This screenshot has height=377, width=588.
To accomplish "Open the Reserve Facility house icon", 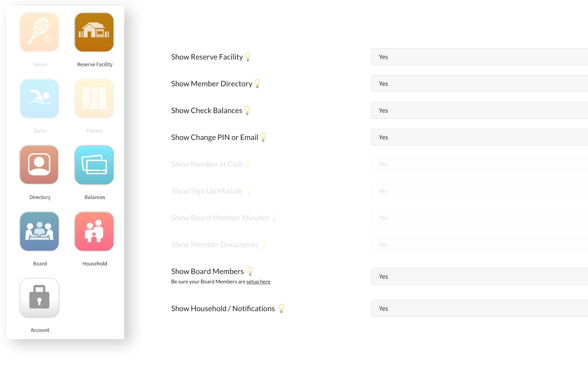I will [x=94, y=32].
